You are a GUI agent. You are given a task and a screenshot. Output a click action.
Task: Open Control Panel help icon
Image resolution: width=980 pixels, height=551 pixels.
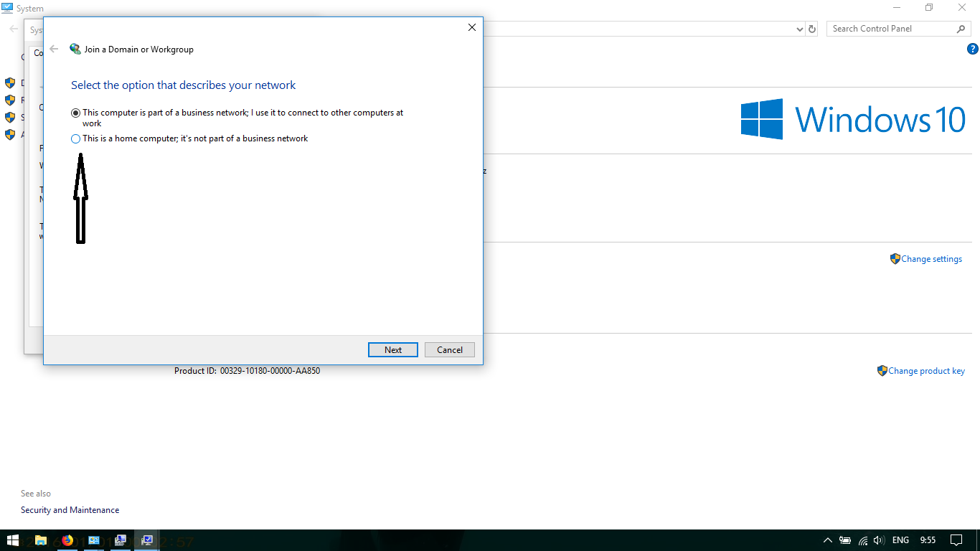click(x=973, y=50)
